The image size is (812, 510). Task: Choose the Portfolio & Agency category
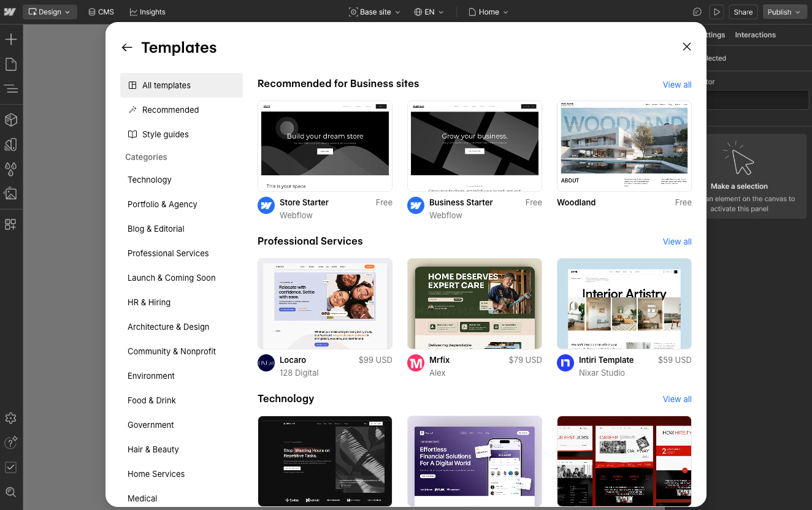(x=163, y=204)
